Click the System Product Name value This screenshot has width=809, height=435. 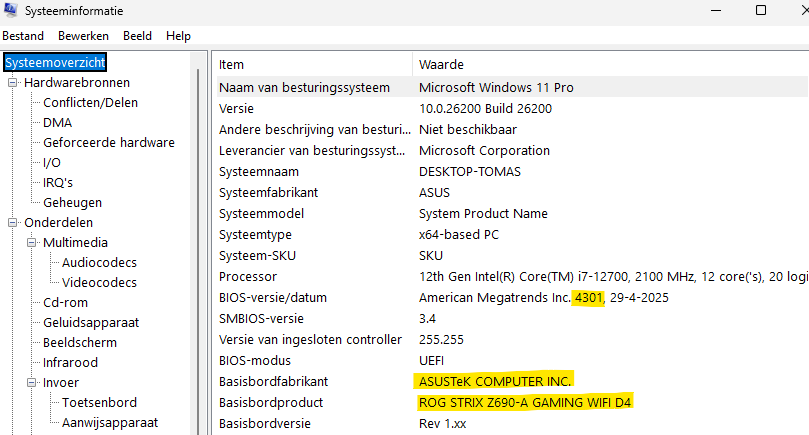483,214
